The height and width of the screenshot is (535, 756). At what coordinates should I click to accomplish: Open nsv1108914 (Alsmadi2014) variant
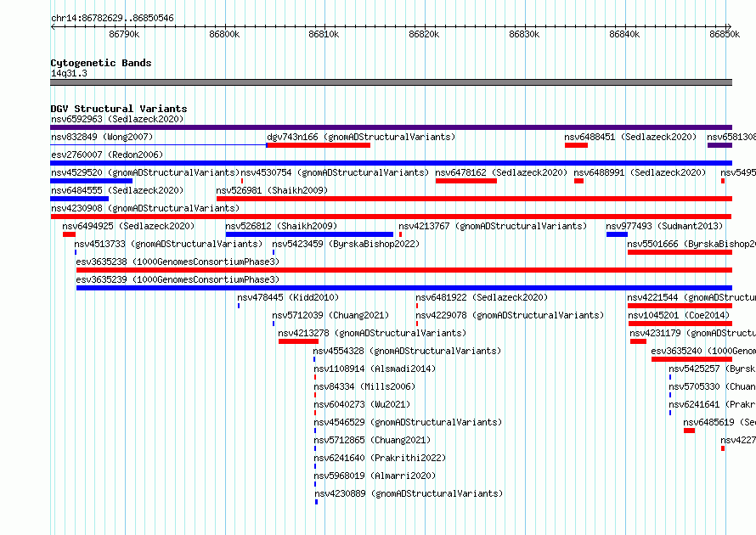(375, 369)
